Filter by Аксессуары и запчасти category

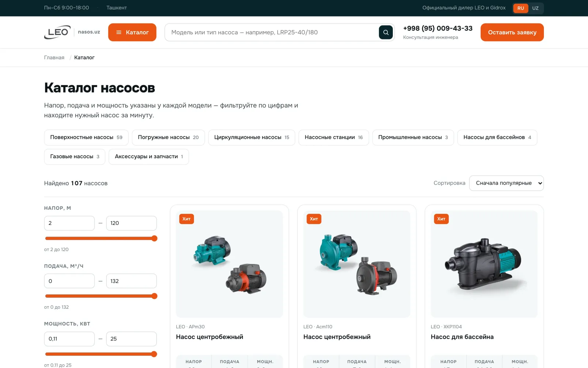pyautogui.click(x=149, y=157)
